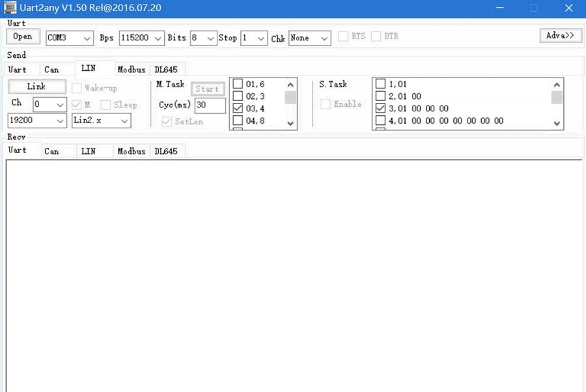
Task: Open the Chk None parity dropdown
Action: tap(324, 38)
